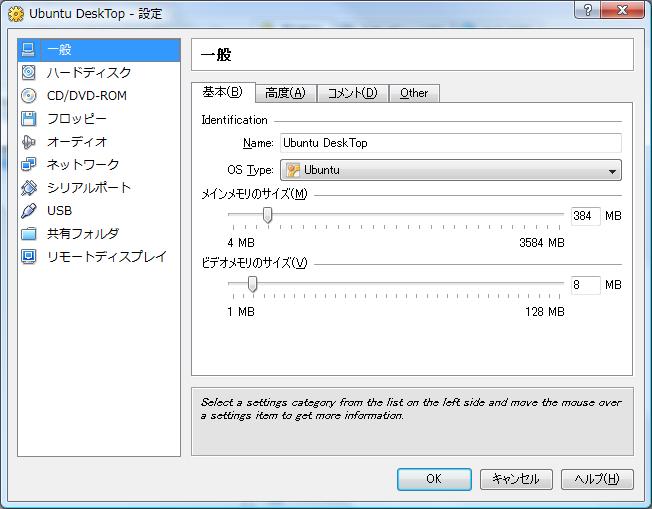Click the remote display (リモートディスプレイ) icon

[x=28, y=257]
